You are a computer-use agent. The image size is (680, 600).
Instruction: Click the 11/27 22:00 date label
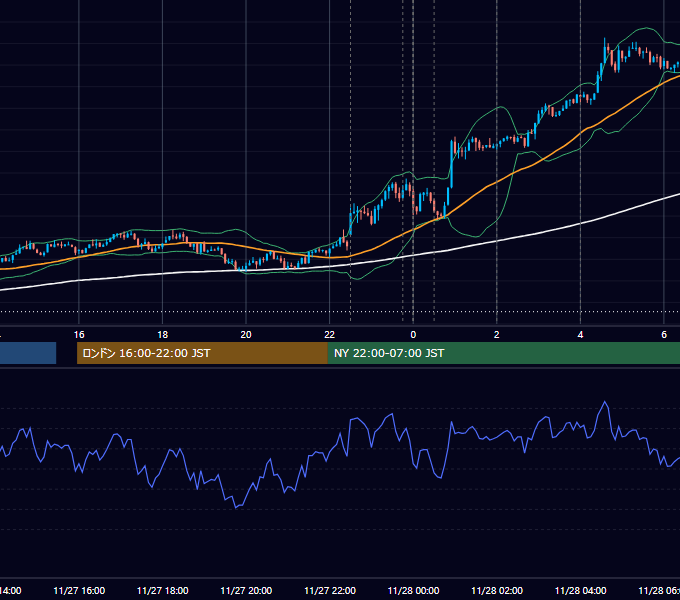(x=330, y=590)
